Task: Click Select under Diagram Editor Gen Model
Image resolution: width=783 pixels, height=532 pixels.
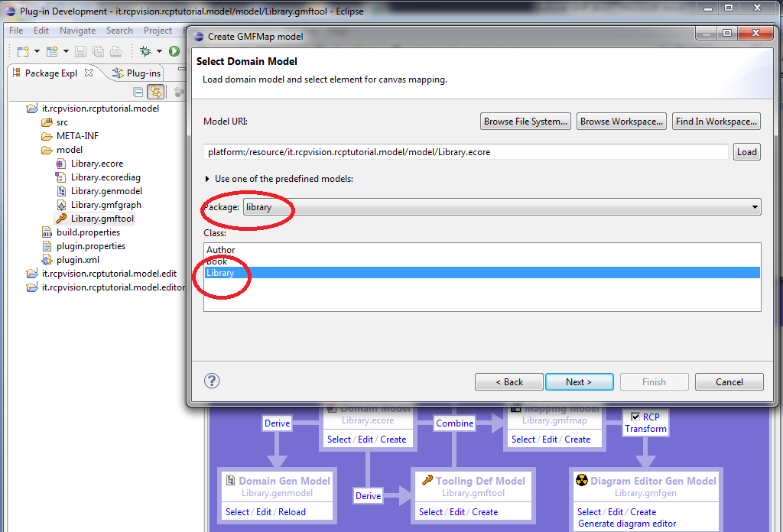Action: point(590,512)
